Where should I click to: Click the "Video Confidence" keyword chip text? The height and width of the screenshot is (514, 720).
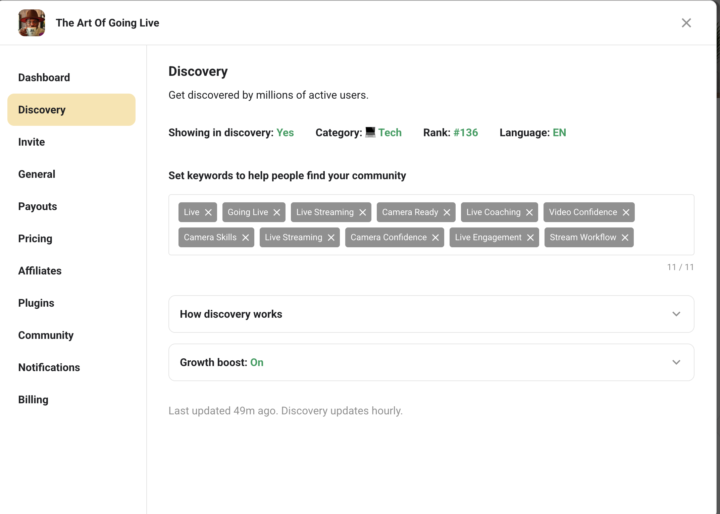click(583, 212)
